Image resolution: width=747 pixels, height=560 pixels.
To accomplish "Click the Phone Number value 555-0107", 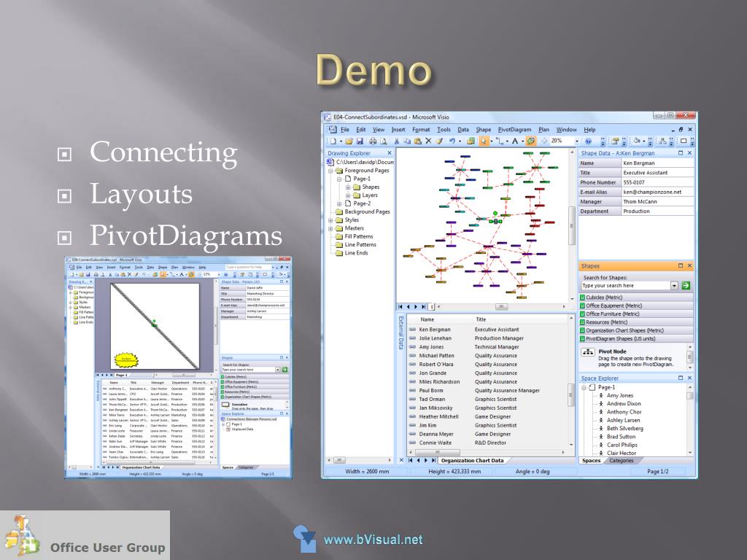I will pos(657,182).
